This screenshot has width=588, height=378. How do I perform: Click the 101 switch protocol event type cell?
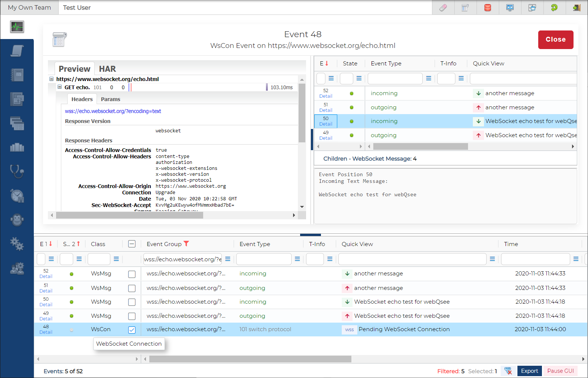click(265, 329)
